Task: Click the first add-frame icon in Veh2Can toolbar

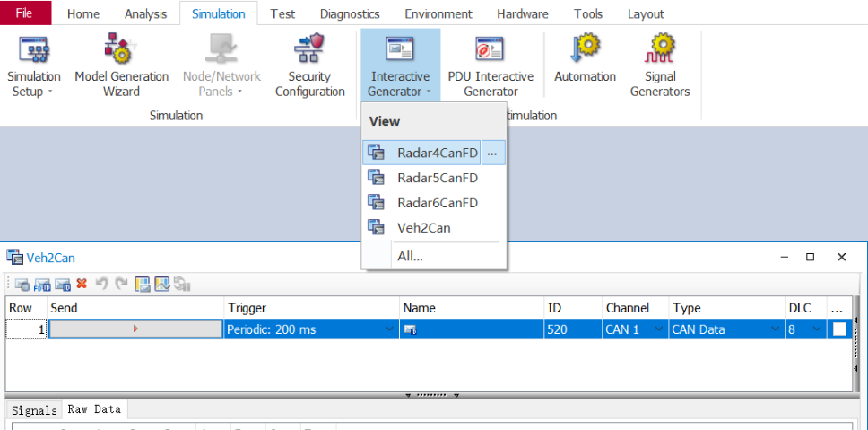Action: click(21, 284)
